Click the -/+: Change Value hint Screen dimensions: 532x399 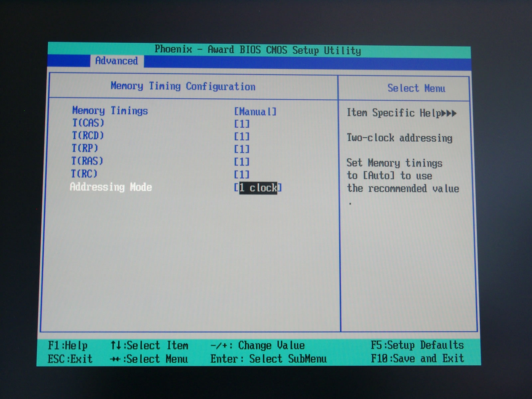click(x=258, y=345)
